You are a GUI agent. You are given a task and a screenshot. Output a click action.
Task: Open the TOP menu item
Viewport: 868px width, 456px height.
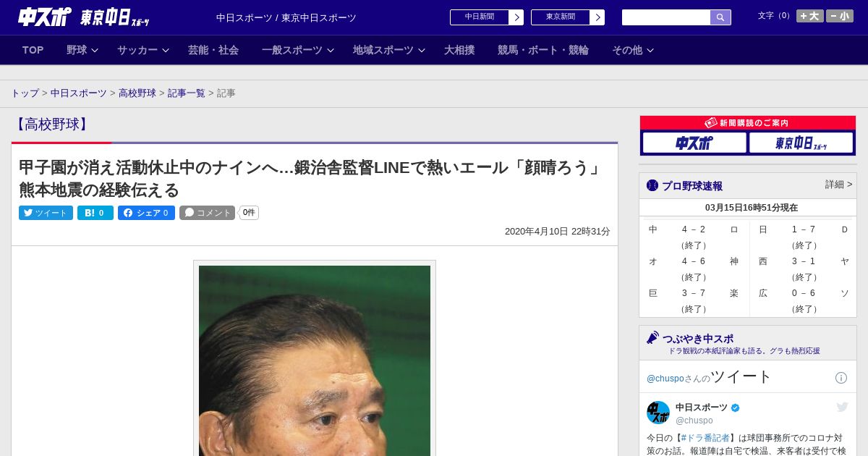click(x=33, y=50)
